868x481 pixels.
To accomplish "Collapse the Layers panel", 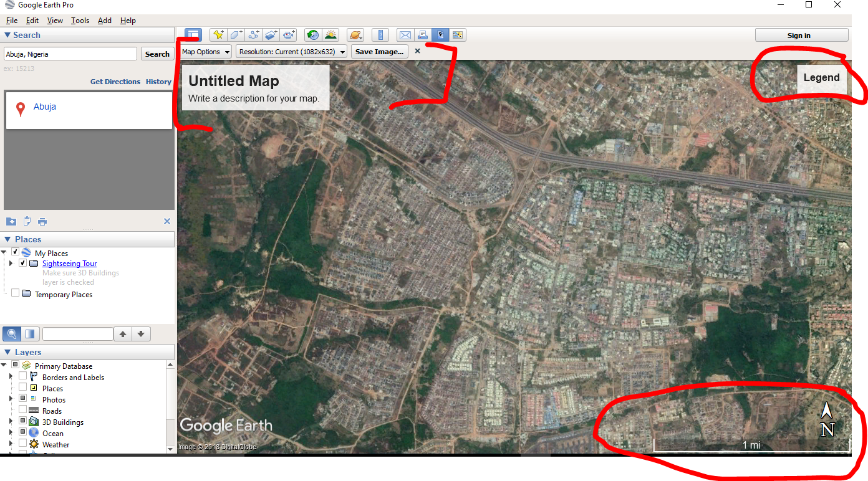I will coord(7,352).
